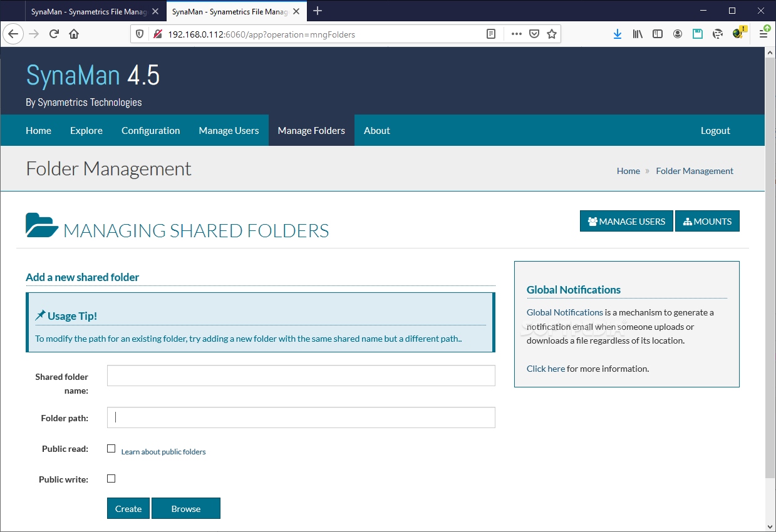The image size is (776, 532).
Task: Click the globe extension icon
Action: coord(718,34)
